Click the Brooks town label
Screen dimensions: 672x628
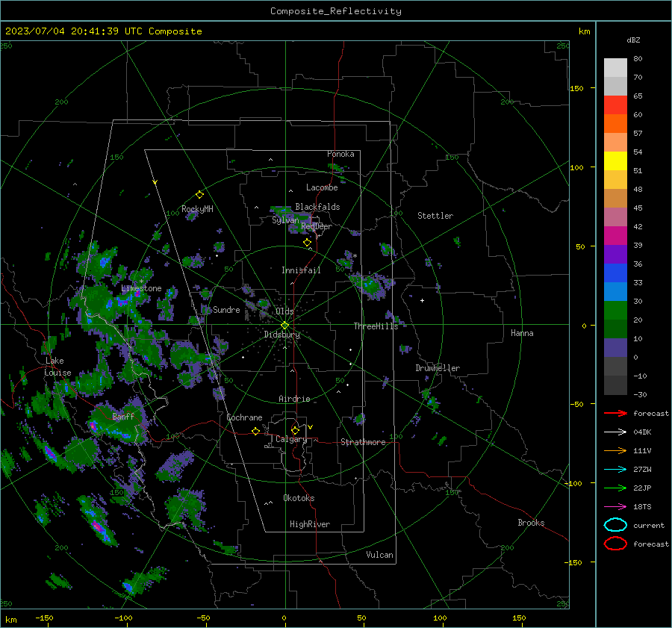531,523
